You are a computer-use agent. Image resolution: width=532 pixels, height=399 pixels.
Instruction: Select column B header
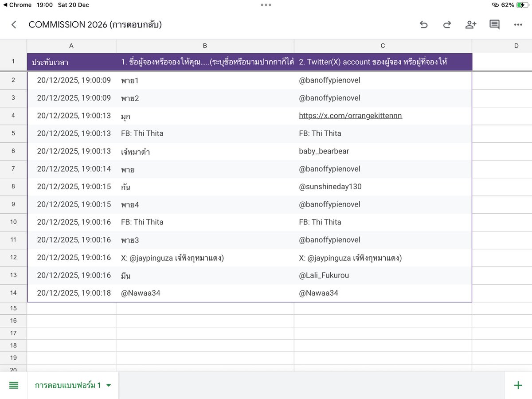coord(205,46)
